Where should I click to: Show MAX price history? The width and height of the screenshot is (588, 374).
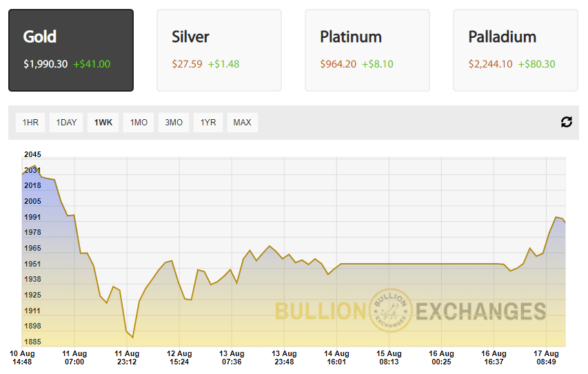coord(242,123)
